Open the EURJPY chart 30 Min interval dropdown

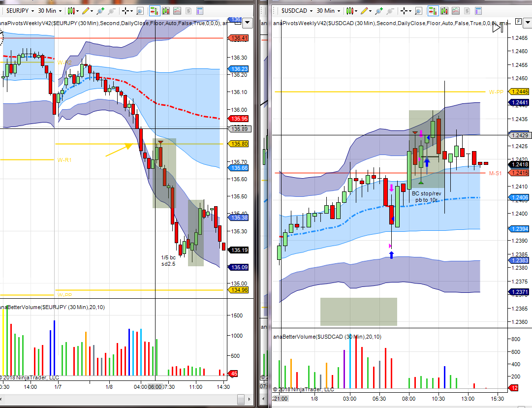click(50, 11)
